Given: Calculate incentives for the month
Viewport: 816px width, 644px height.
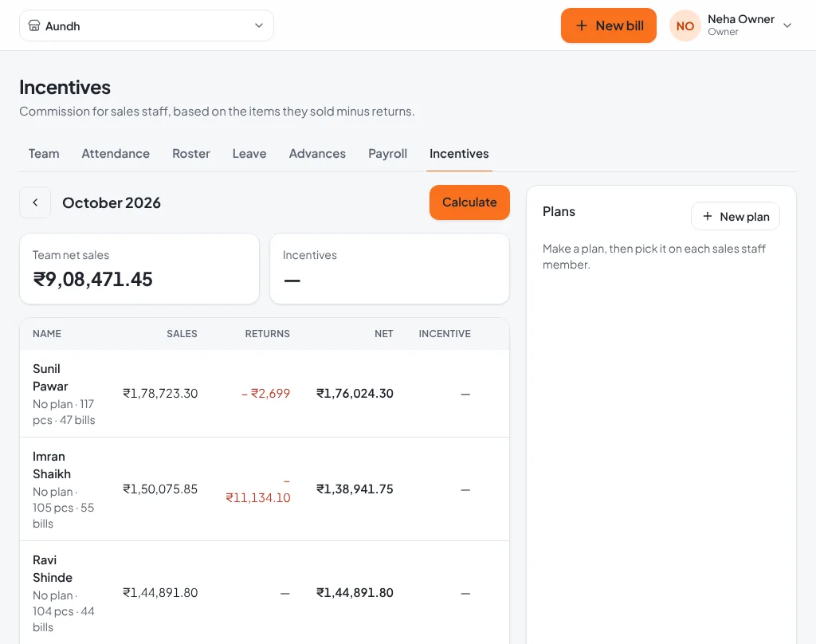Looking at the screenshot, I should pos(469,202).
